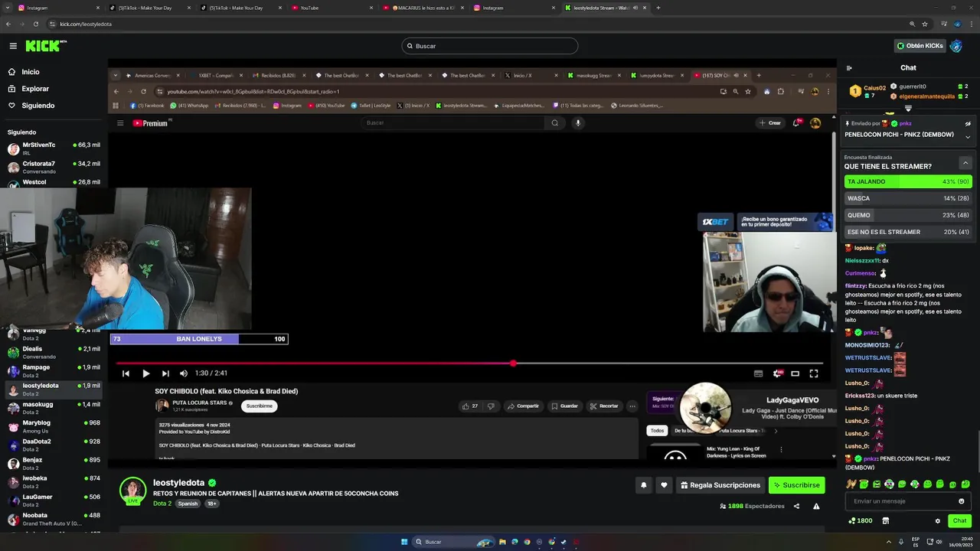
Task: Open chat settings gear
Action: pos(937,521)
